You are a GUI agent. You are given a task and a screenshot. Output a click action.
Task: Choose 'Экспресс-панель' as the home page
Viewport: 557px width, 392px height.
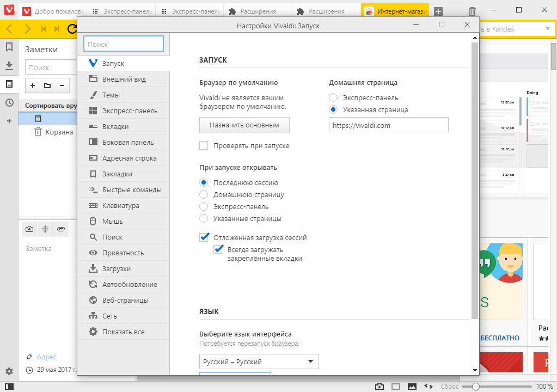click(x=334, y=98)
